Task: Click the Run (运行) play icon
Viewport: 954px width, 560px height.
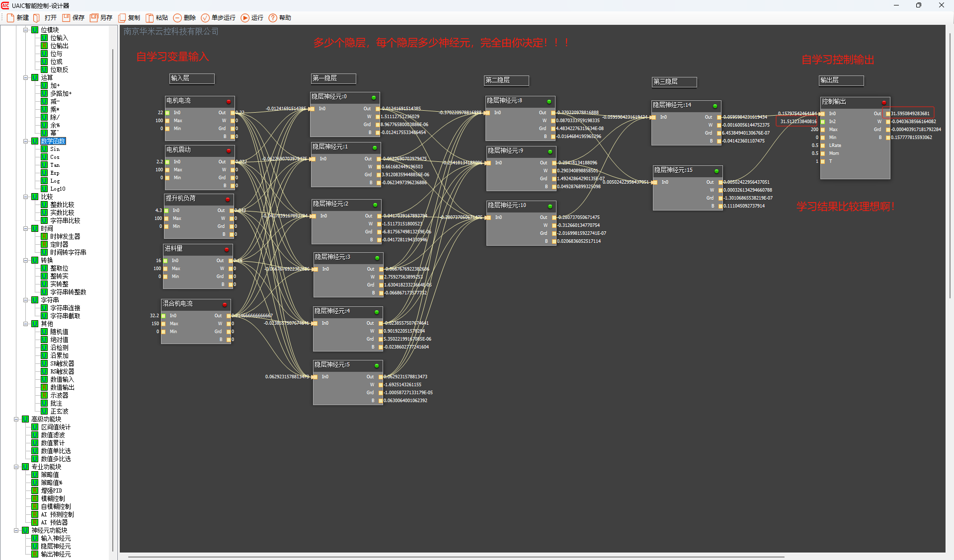Action: point(245,18)
